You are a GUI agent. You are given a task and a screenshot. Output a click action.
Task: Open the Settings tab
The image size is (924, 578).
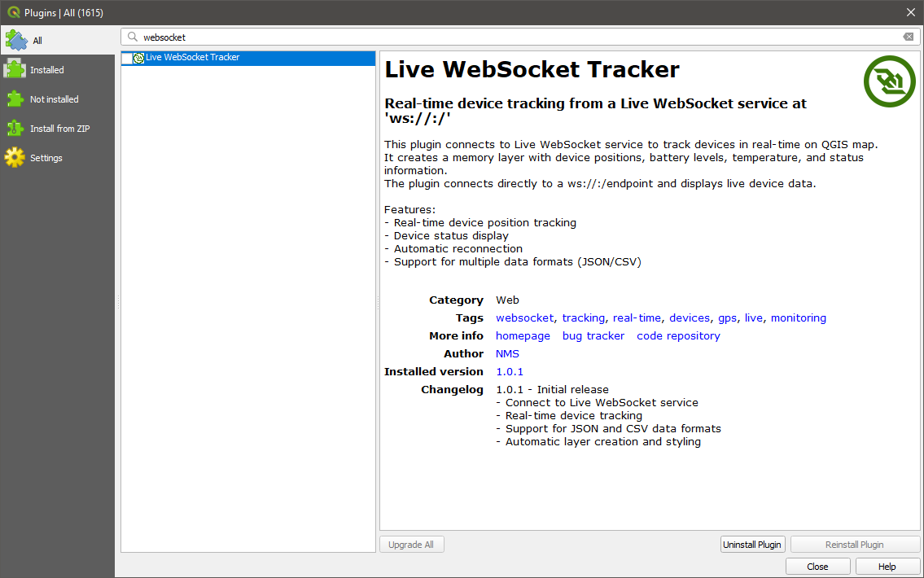tap(58, 158)
